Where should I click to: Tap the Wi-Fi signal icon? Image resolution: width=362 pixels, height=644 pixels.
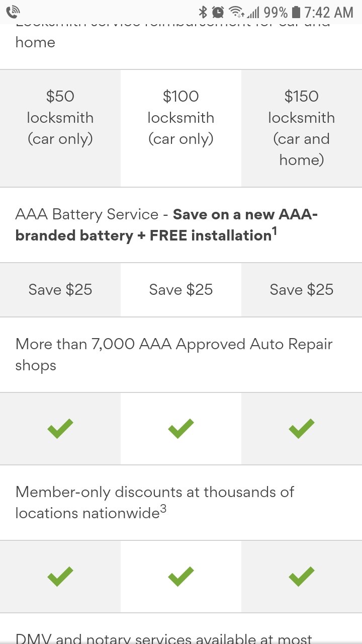(236, 12)
